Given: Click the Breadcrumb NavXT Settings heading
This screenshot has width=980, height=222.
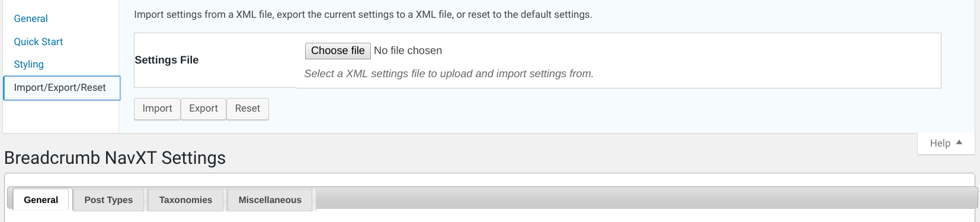Looking at the screenshot, I should pyautogui.click(x=115, y=158).
